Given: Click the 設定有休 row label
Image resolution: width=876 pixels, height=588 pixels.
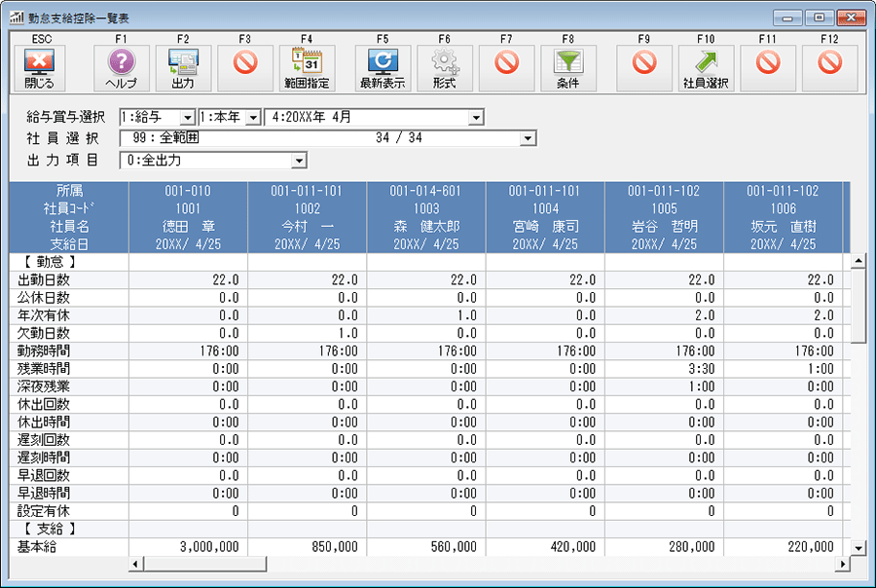Looking at the screenshot, I should pyautogui.click(x=44, y=511).
